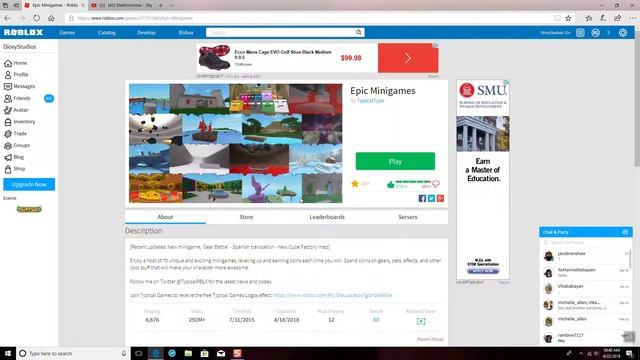
Task: Click the like/dislike ratio bar
Action: click(x=413, y=182)
